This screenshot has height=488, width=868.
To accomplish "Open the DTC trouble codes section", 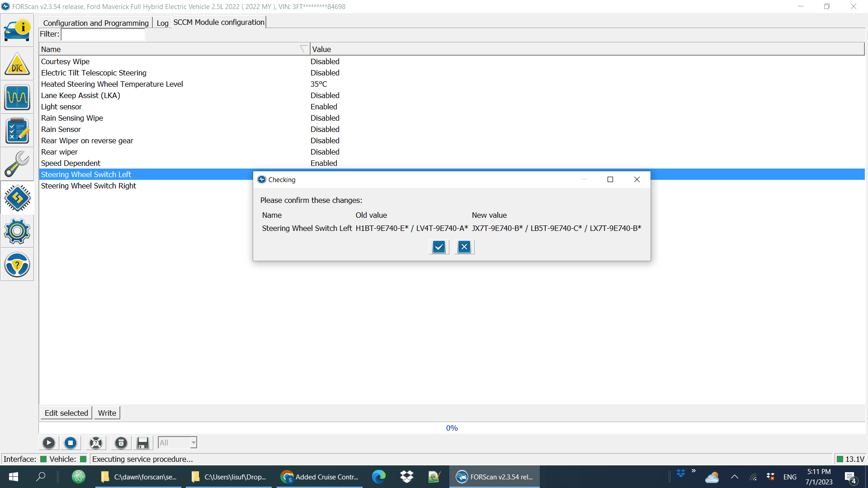I will click(x=17, y=64).
